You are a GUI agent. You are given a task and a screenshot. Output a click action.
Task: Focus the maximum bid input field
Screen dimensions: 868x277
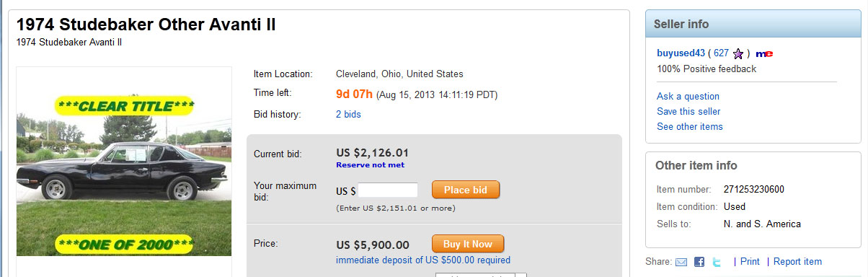point(388,190)
